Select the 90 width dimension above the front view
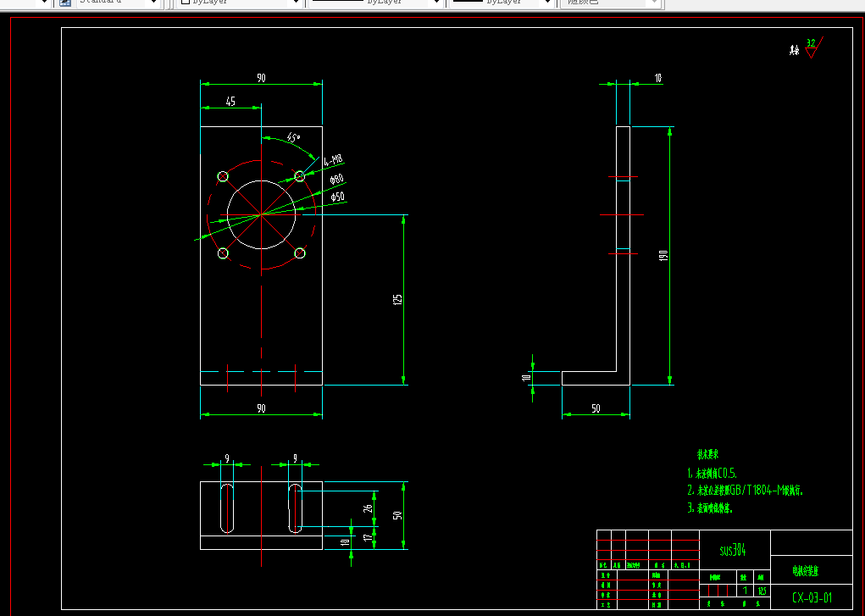The image size is (865, 616). point(261,78)
